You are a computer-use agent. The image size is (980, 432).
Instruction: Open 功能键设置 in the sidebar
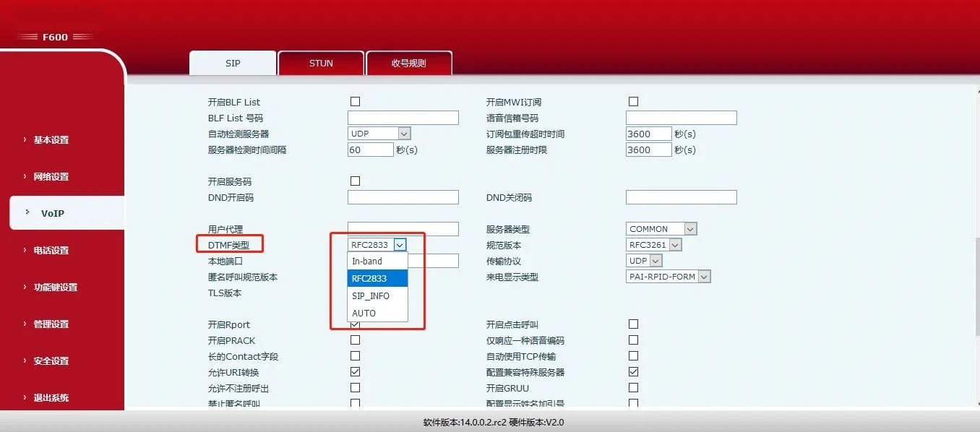54,287
